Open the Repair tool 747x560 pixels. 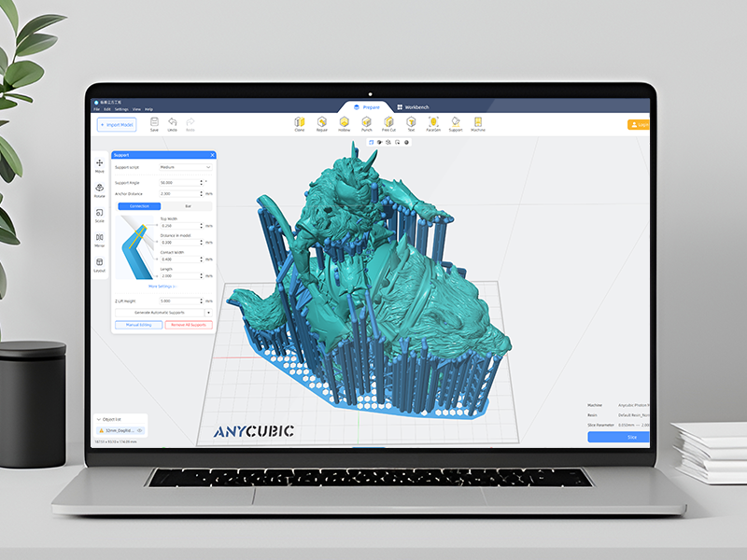click(322, 124)
